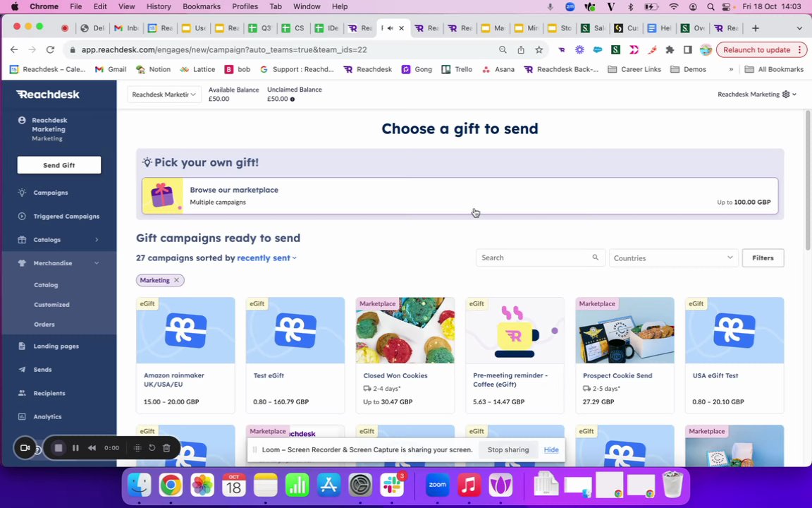Open the Recipients section
This screenshot has height=508, width=812.
tap(49, 393)
